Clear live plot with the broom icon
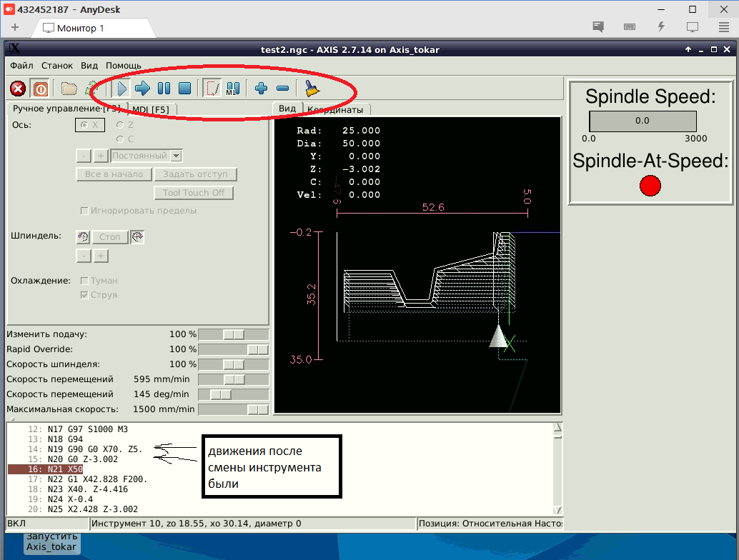 coord(312,89)
